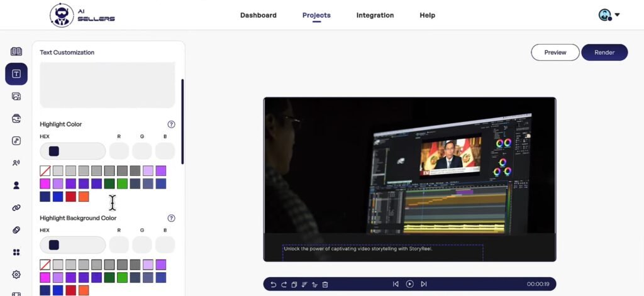
Task: Click the 00:00:19 timecode
Action: (x=538, y=284)
